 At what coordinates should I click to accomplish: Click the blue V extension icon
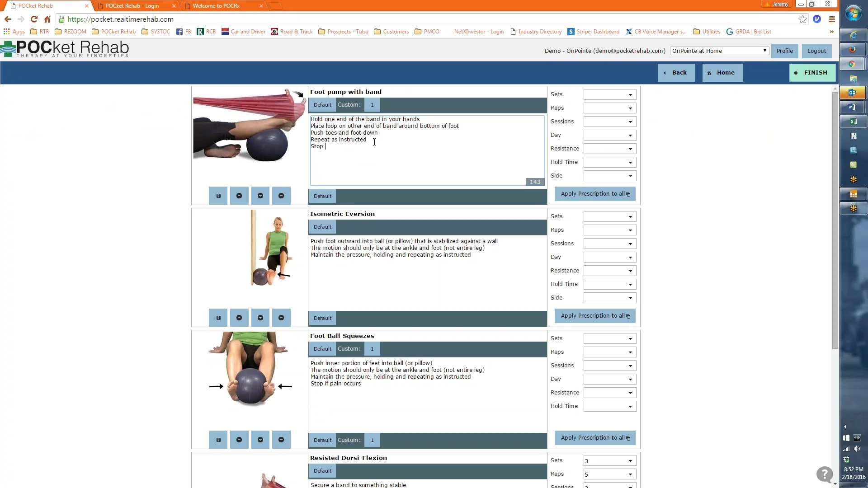pos(817,19)
